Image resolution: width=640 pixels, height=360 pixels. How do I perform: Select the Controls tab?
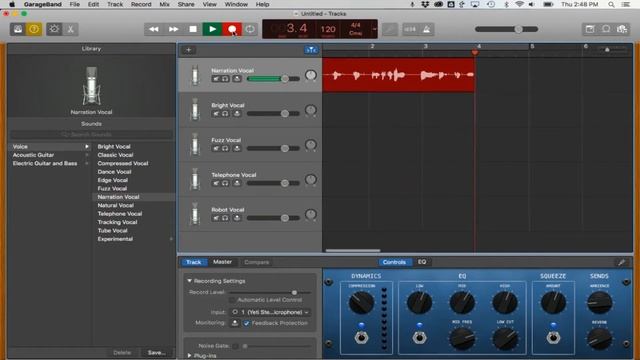coord(394,262)
